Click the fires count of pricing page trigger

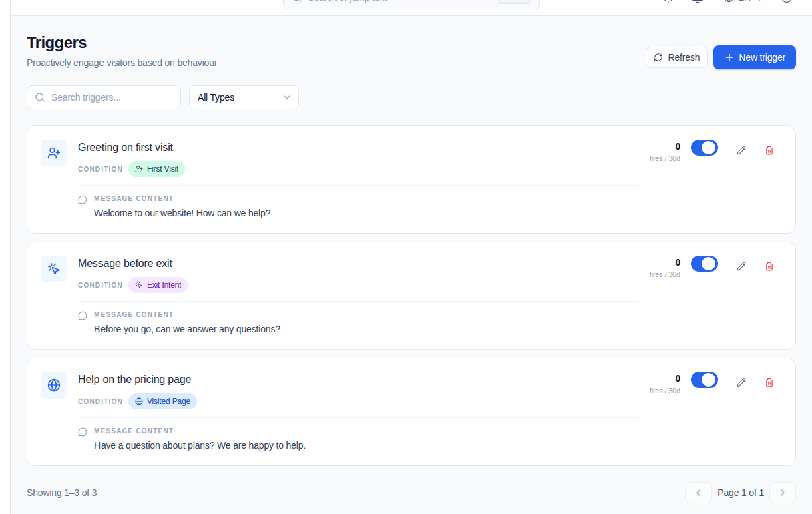tap(678, 378)
